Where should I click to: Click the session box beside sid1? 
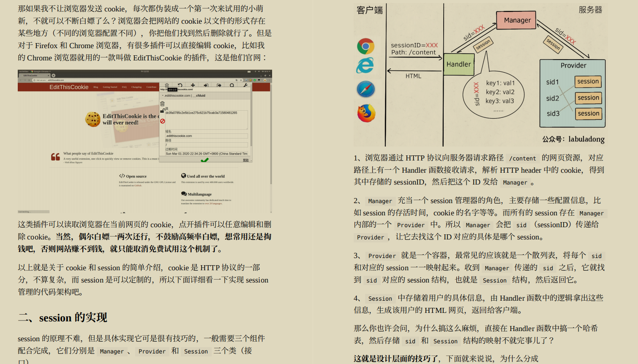pos(588,81)
